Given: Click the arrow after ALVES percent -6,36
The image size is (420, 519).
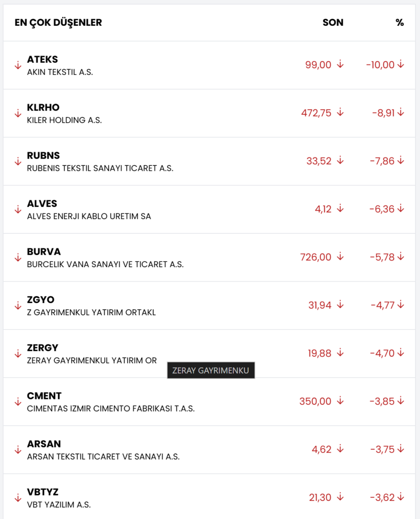Looking at the screenshot, I should (x=401, y=208).
